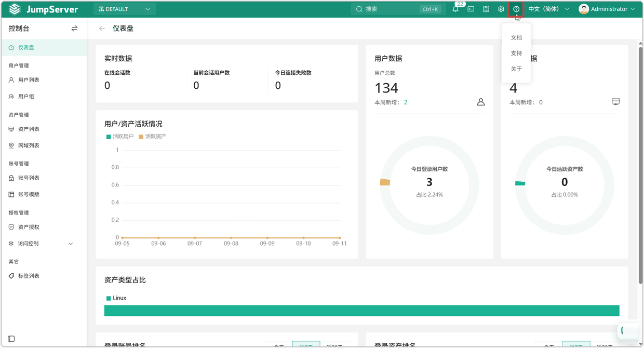644x348 pixels.
Task: Click the green Linux asset-type bar
Action: [x=362, y=311]
